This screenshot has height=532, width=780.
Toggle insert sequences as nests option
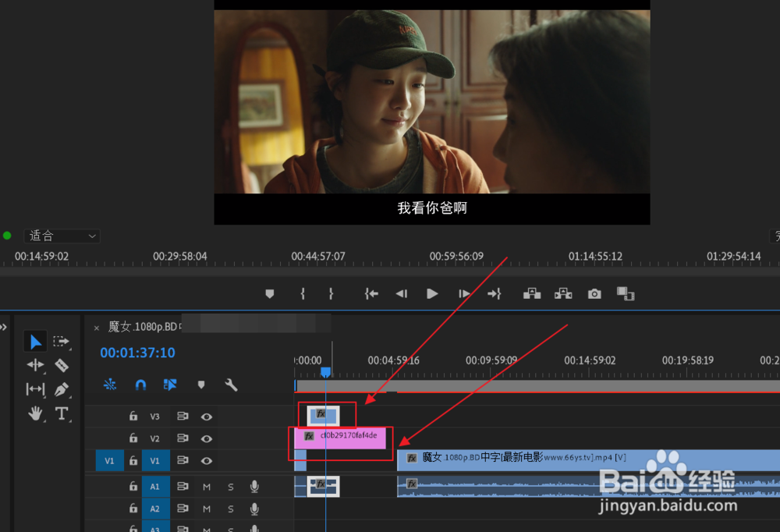coord(110,385)
